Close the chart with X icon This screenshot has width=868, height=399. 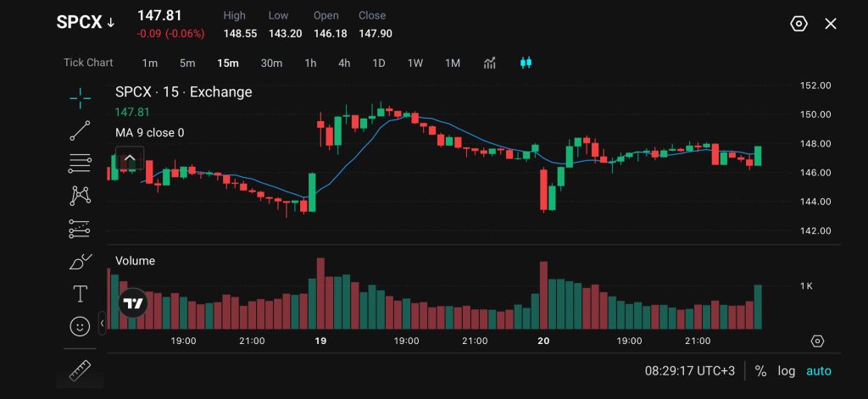[x=831, y=24]
